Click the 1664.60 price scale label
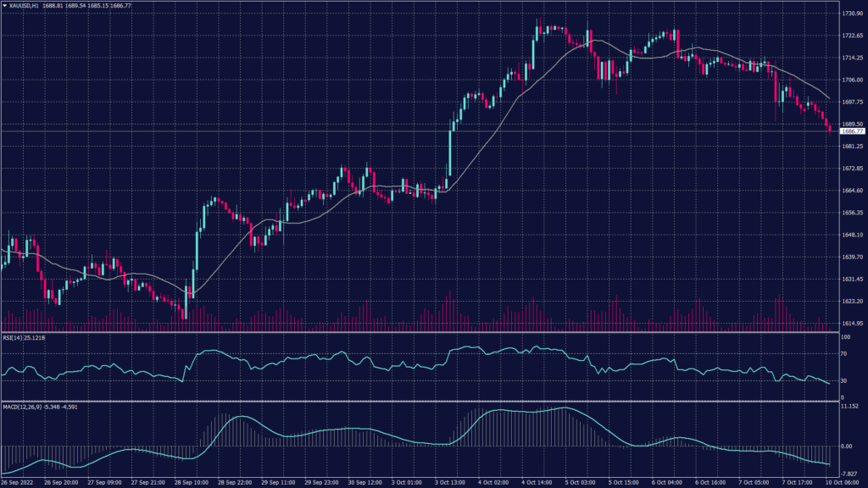The width and height of the screenshot is (868, 488). tap(852, 191)
